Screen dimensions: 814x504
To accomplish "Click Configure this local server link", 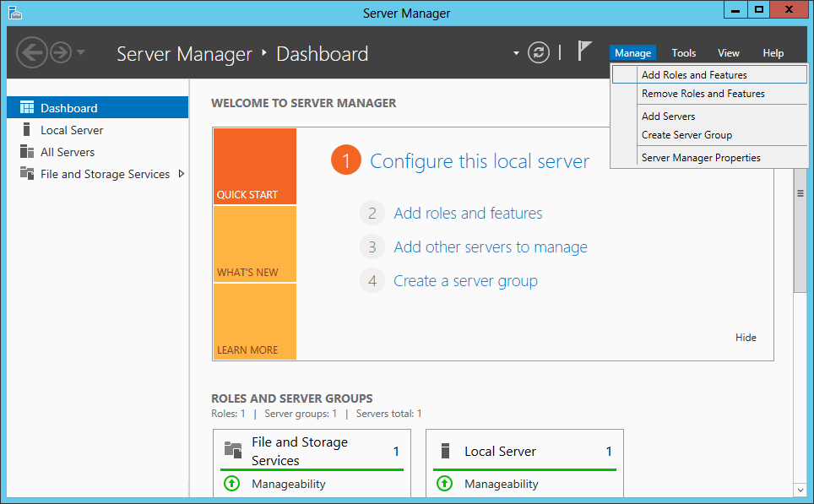I will click(x=480, y=161).
